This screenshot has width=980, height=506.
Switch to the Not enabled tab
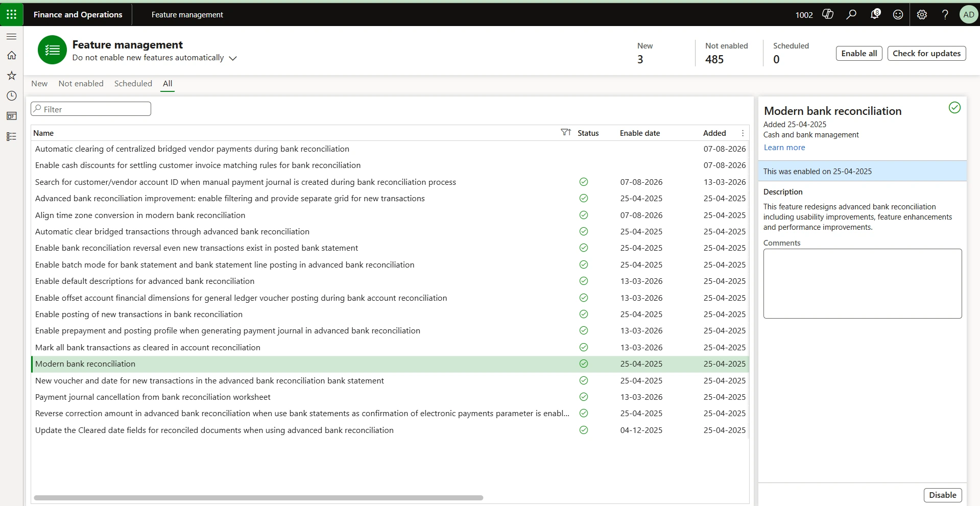81,84
